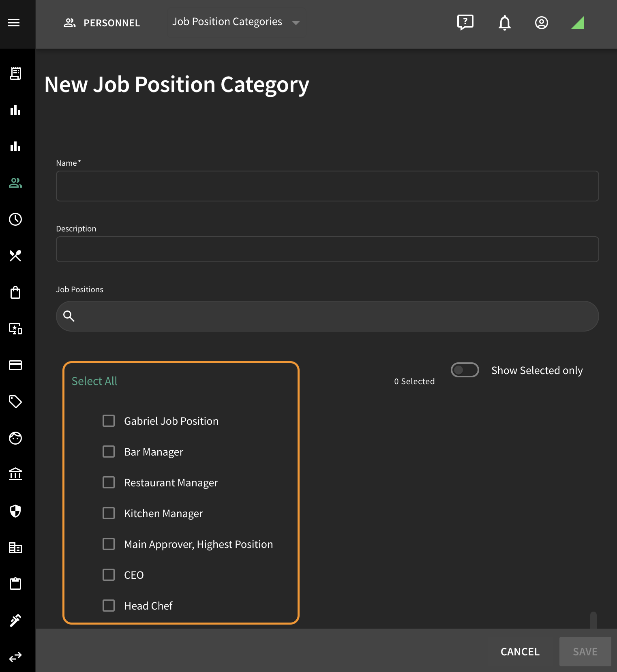Expand the Job Position Categories dropdown
Viewport: 617px width, 672px height.
[x=236, y=23]
